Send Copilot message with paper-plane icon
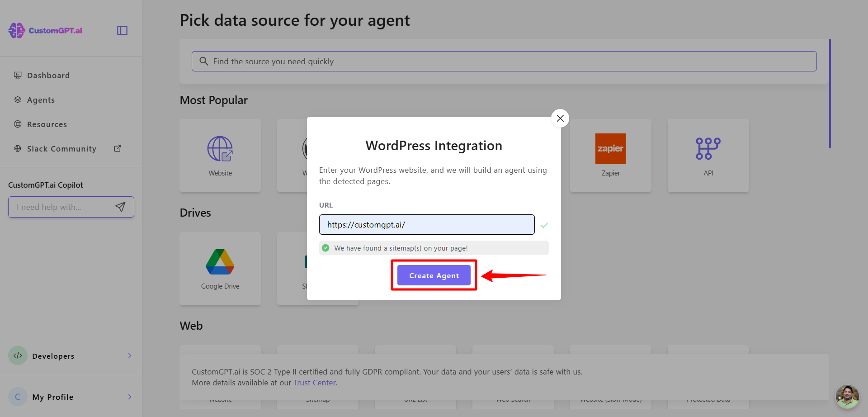 (x=120, y=207)
